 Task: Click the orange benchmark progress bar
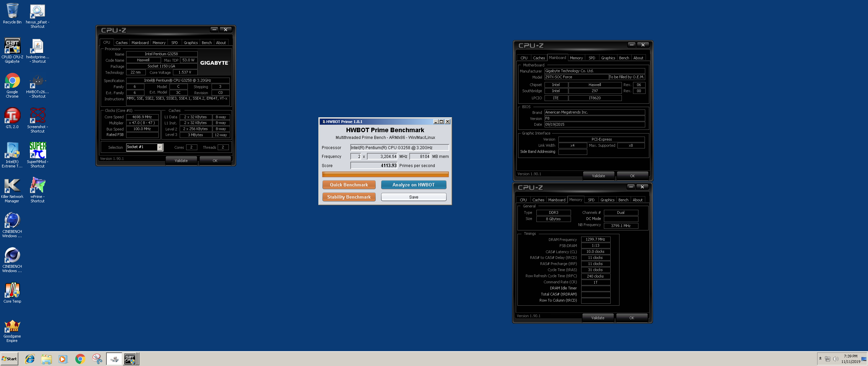(385, 174)
